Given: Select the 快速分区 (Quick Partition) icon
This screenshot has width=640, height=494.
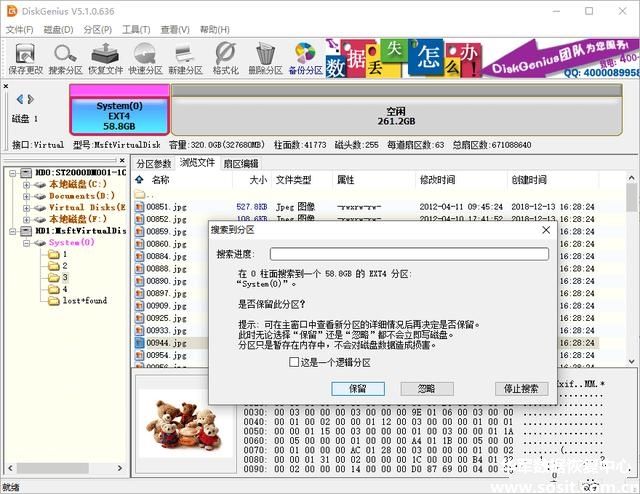Looking at the screenshot, I should [x=145, y=58].
